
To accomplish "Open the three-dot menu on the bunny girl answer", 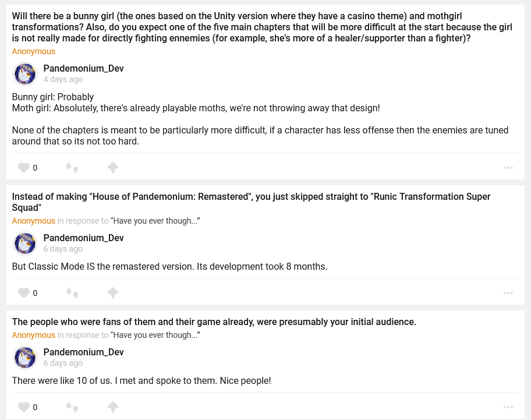I will coord(508,168).
